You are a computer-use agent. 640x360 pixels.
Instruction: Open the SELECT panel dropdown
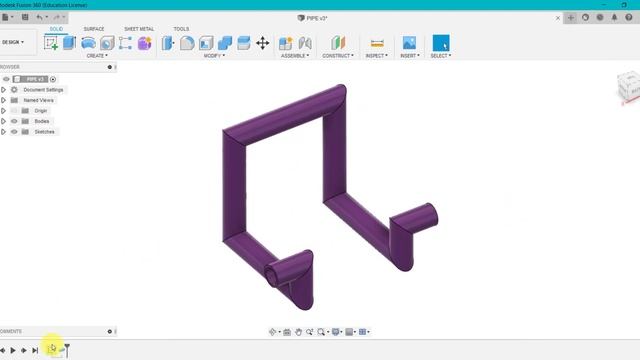(441, 56)
